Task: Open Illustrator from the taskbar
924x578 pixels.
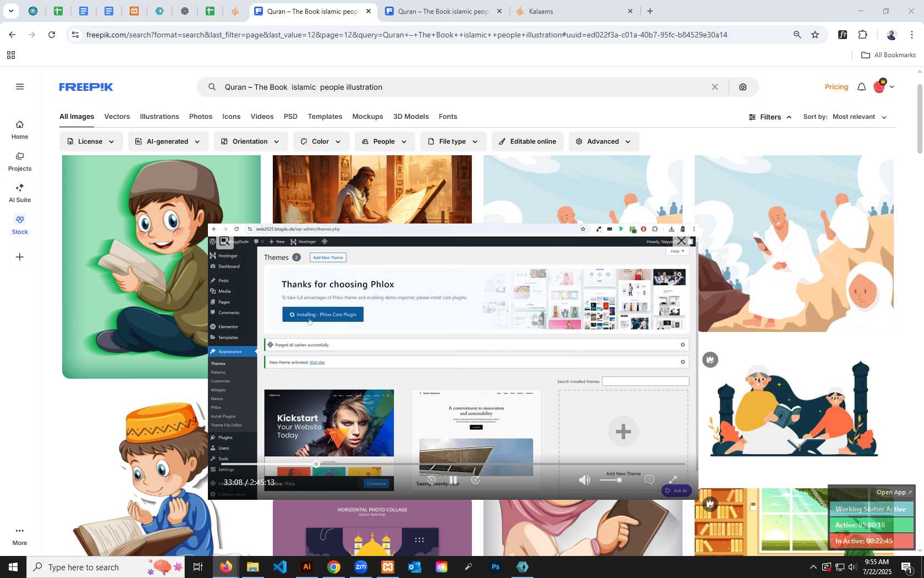Action: pyautogui.click(x=307, y=567)
